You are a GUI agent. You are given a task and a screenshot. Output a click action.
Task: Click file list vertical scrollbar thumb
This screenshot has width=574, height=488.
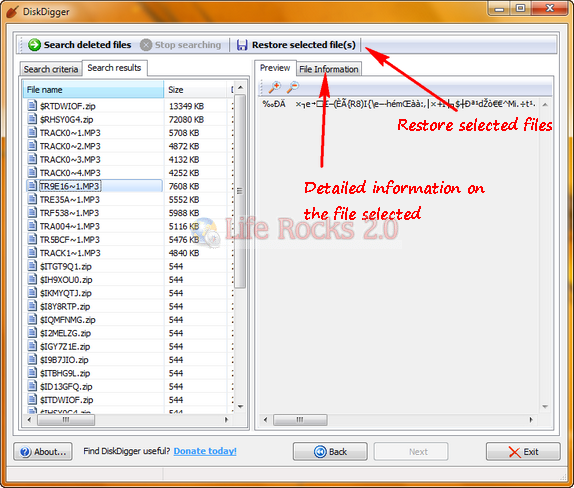(240, 191)
